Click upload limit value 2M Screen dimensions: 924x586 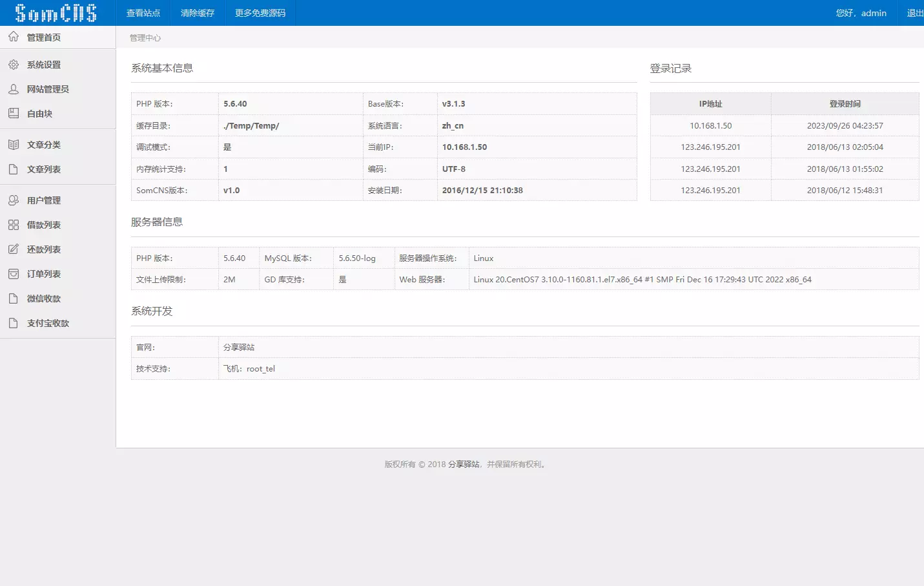point(229,280)
